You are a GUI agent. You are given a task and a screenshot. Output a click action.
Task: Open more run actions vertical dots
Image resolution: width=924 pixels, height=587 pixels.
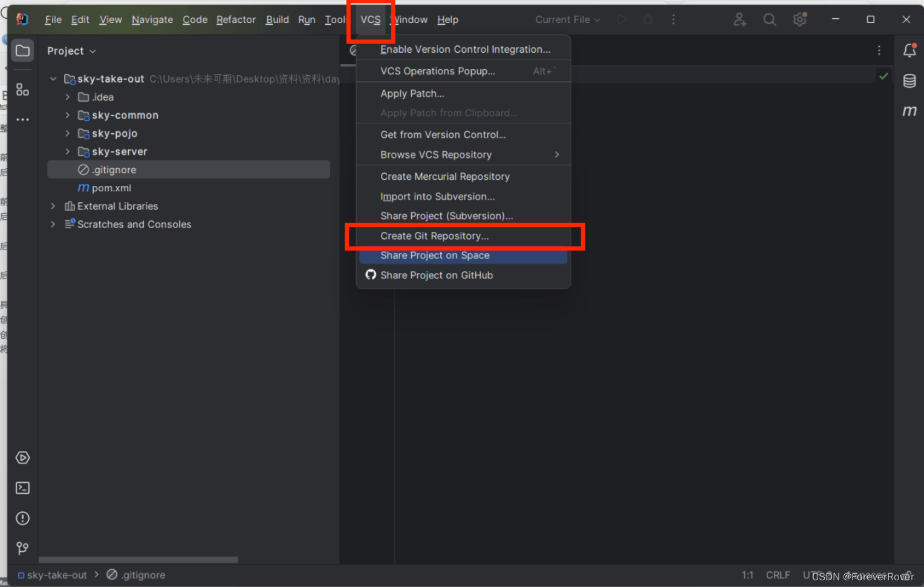[673, 19]
